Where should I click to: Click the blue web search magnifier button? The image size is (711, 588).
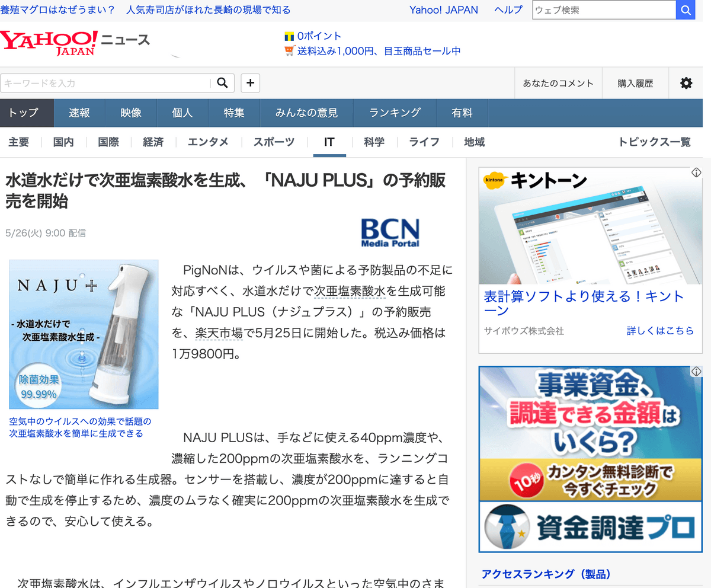[686, 10]
